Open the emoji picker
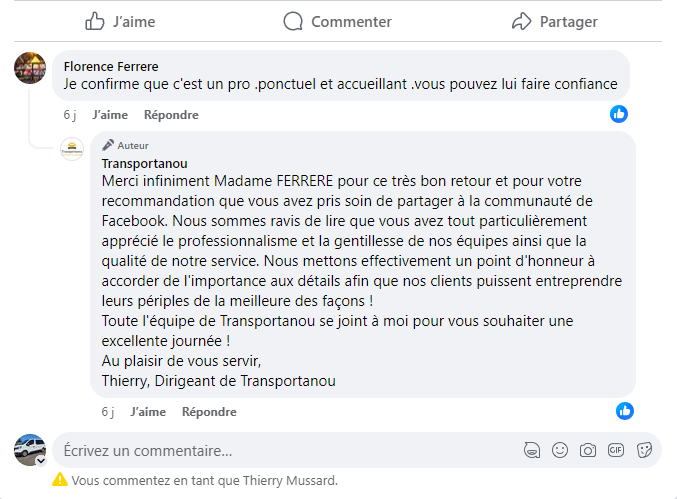 560,450
